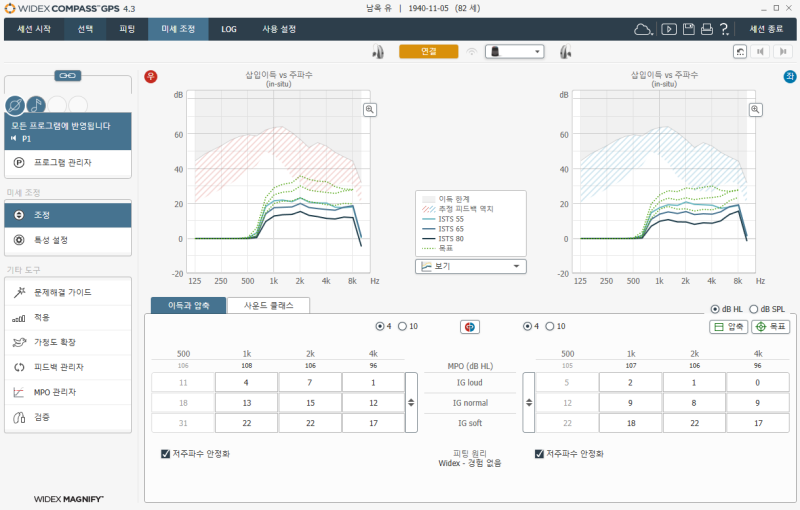Click the binaural link icon between tables
The height and width of the screenshot is (510, 800).
470,327
